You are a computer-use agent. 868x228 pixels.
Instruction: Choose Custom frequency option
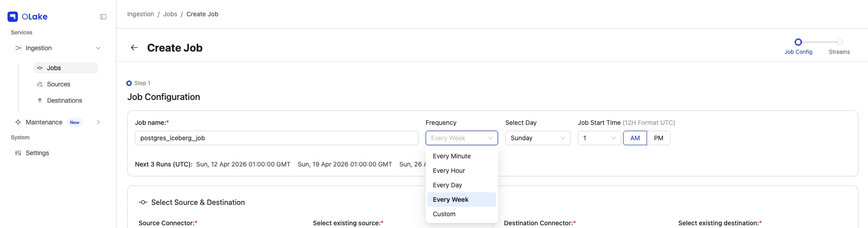pyautogui.click(x=462, y=214)
